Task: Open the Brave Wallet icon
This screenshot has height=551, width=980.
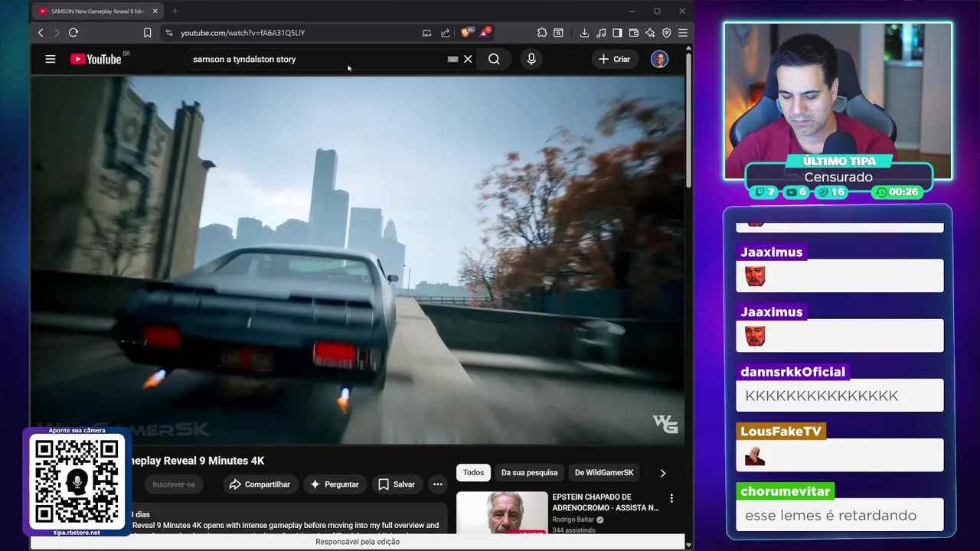Action: [634, 33]
